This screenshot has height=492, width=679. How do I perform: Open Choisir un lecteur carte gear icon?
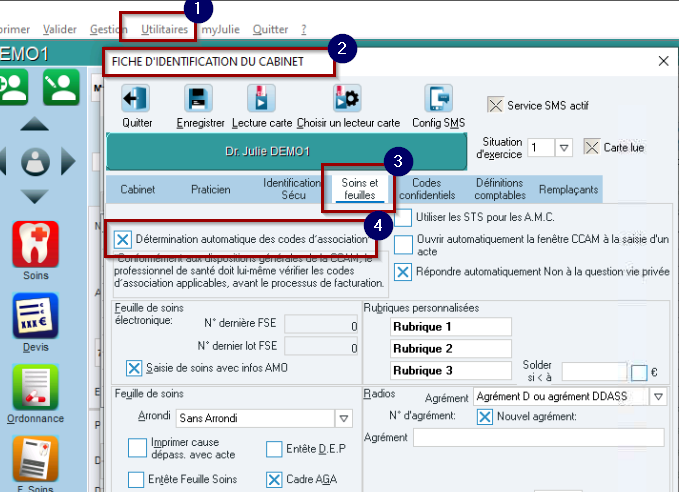[x=347, y=98]
